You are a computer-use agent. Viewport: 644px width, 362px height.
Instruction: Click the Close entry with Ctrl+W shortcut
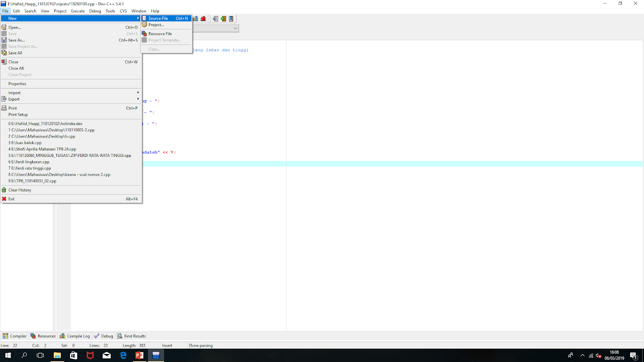[x=71, y=62]
